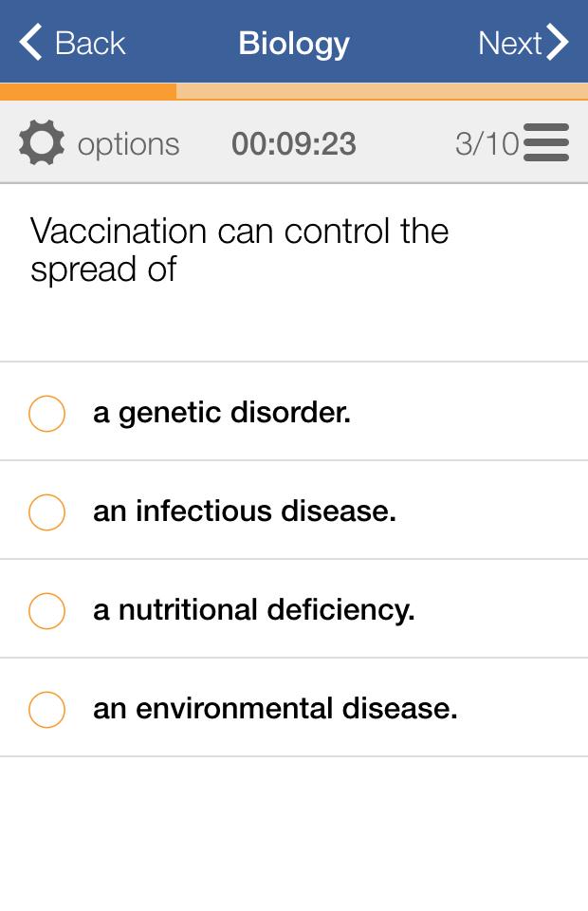Select the genetic disorder radio button
The image size is (588, 911).
(x=46, y=414)
